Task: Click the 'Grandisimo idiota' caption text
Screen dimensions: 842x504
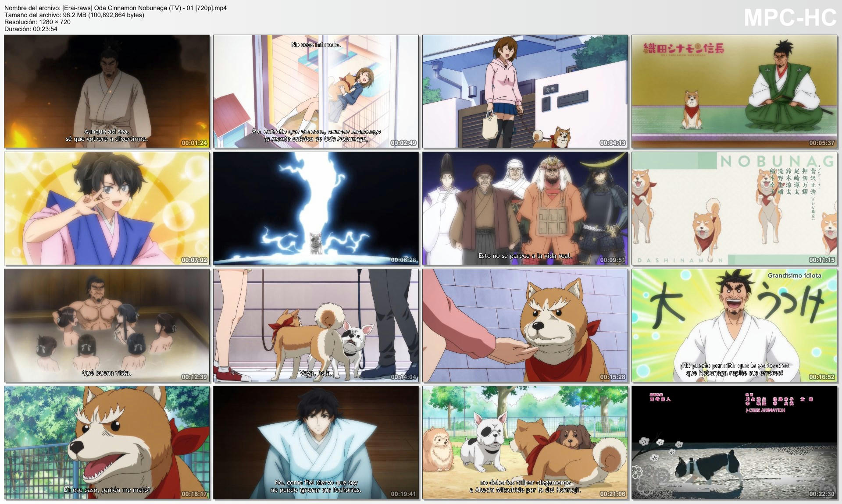Action: tap(794, 276)
